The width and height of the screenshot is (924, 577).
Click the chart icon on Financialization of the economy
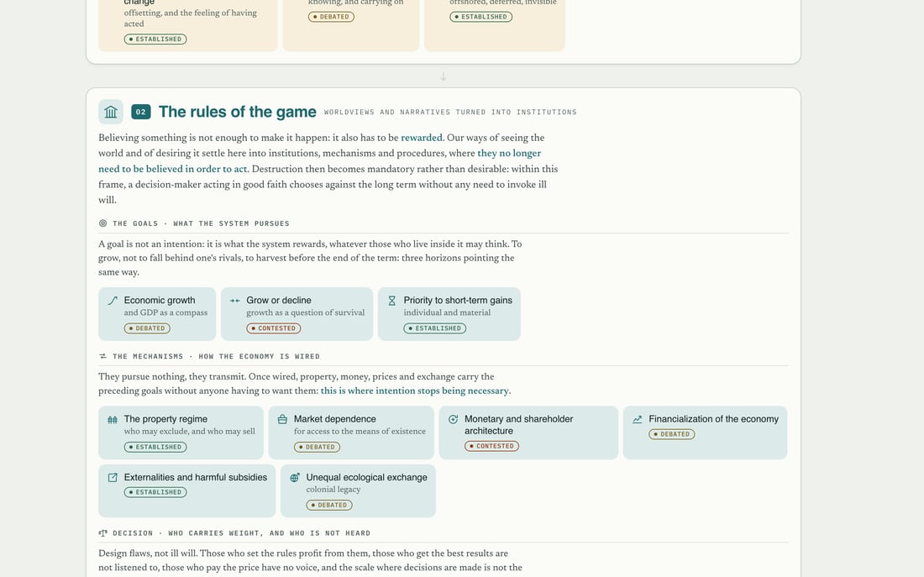[637, 420]
